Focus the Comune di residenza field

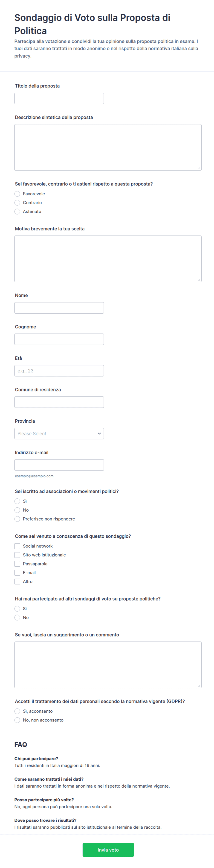59,402
